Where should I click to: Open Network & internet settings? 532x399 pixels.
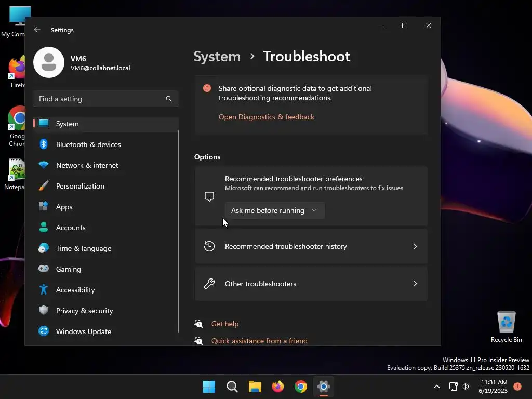[106, 165]
